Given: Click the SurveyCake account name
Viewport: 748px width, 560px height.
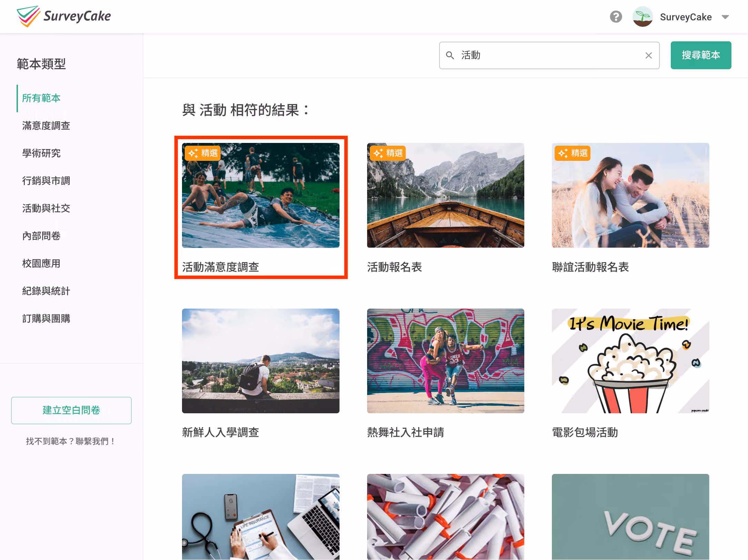Looking at the screenshot, I should [x=686, y=17].
